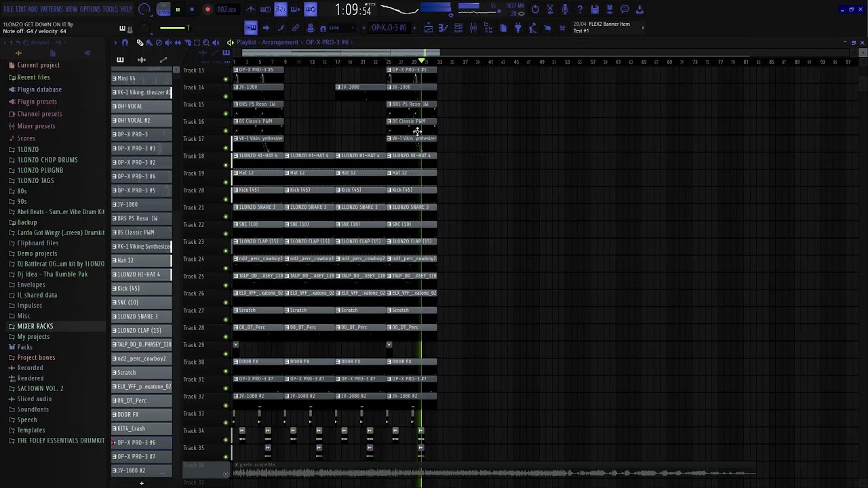Click the record button in transport
This screenshot has width=868, height=488.
click(x=208, y=9)
